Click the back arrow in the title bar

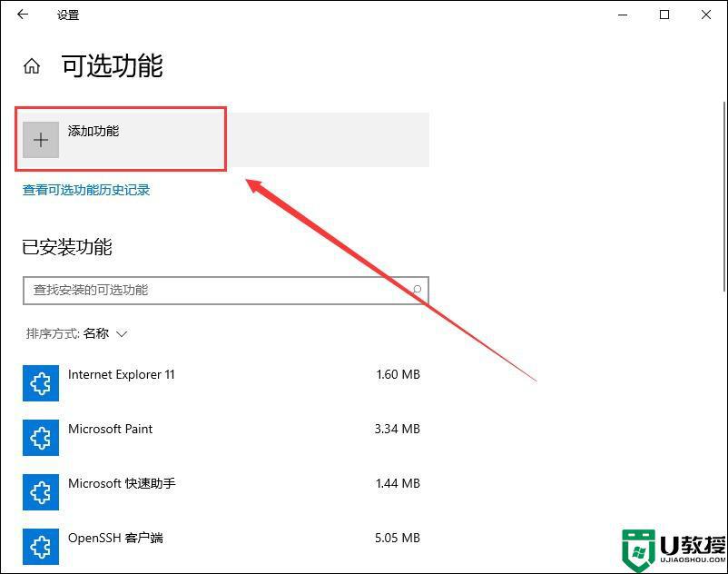(x=23, y=15)
